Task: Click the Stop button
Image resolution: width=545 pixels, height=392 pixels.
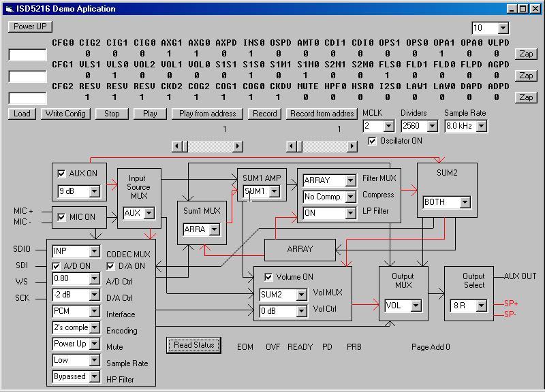Action: [112, 114]
